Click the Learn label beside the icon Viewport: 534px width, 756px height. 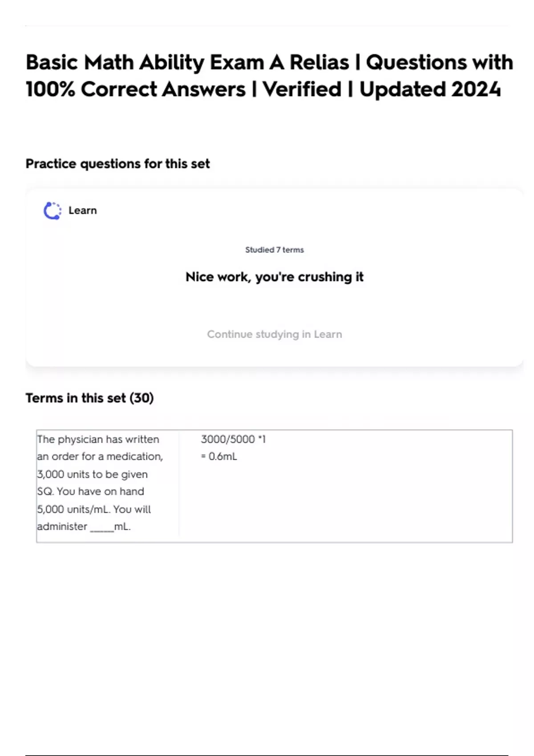pos(82,211)
